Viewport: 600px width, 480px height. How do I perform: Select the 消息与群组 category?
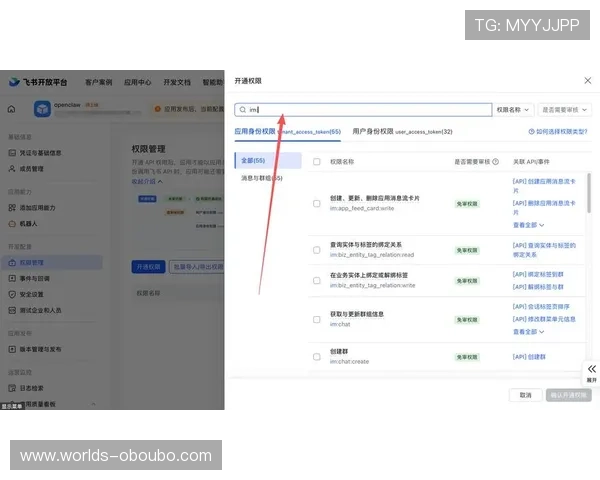262,178
